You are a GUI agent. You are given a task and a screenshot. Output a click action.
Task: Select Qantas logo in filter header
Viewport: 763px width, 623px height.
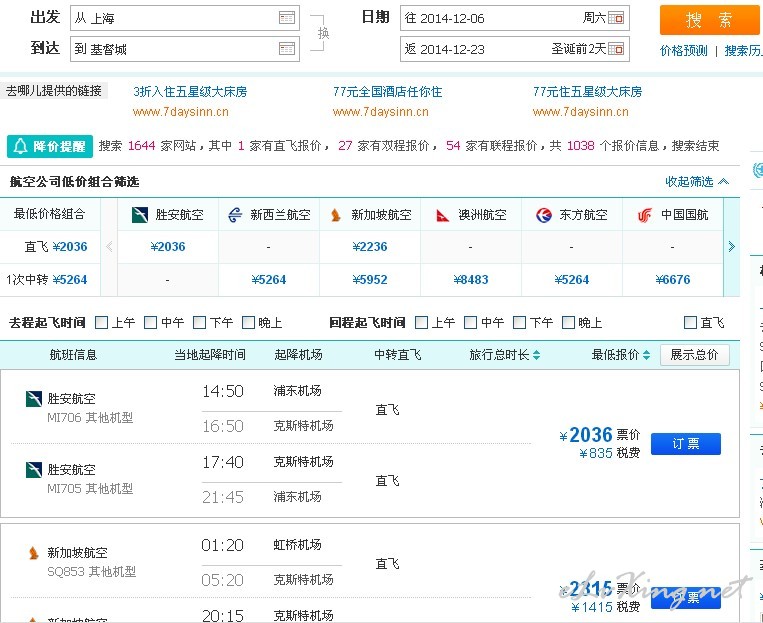point(442,215)
